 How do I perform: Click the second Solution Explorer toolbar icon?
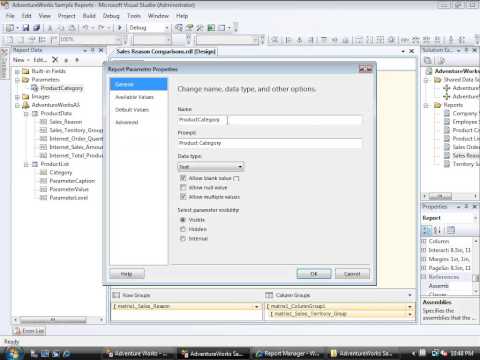tap(442, 60)
